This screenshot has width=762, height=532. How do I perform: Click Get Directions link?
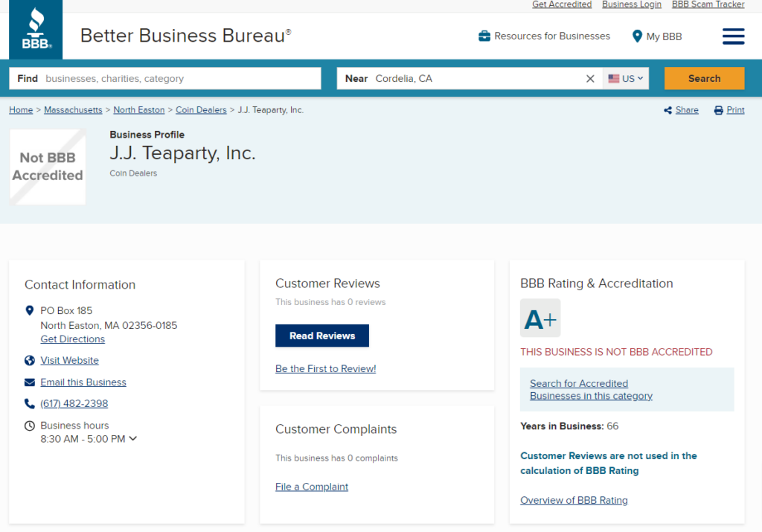72,339
